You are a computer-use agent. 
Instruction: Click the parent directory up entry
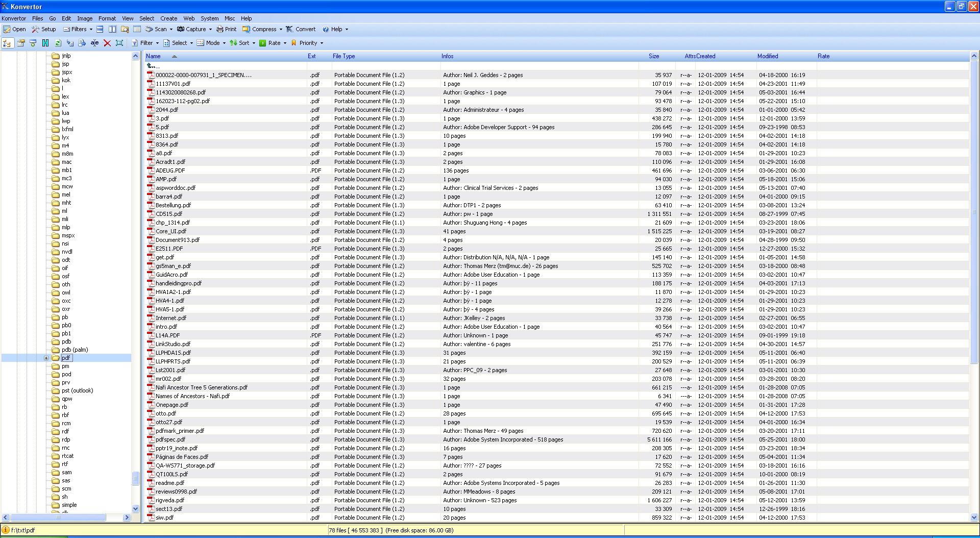(x=153, y=66)
